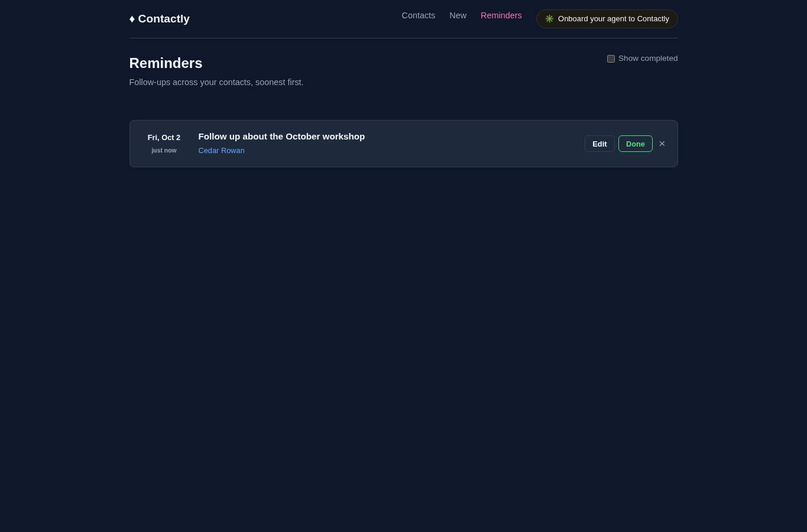
Task: Click Onboard your agent to Contactly button
Action: pos(607,19)
